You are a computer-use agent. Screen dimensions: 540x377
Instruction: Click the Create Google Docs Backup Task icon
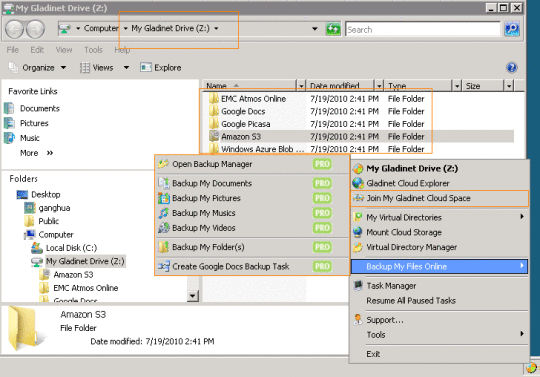(163, 266)
